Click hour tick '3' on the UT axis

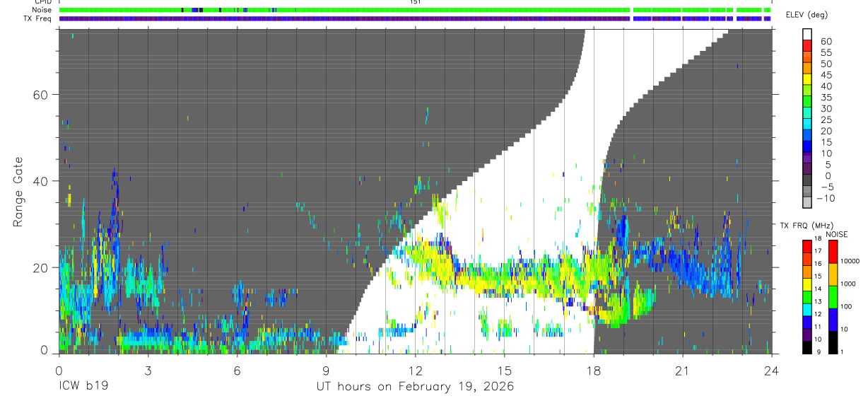coord(148,371)
